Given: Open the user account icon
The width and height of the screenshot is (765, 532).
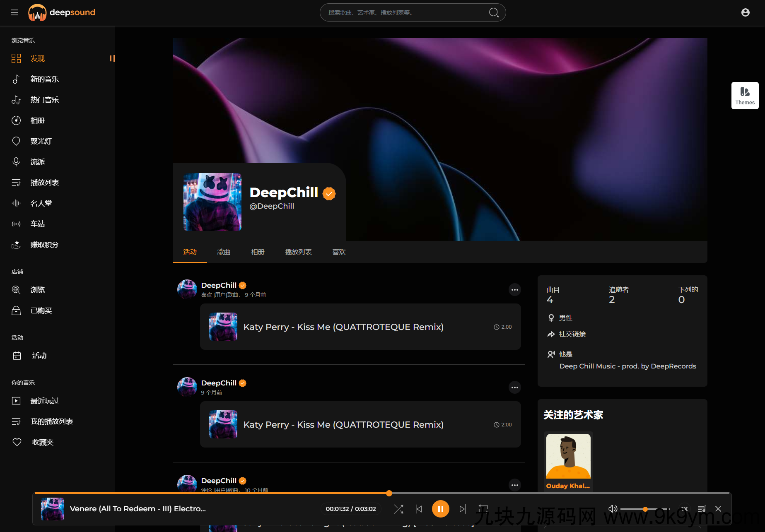Looking at the screenshot, I should click(x=745, y=12).
